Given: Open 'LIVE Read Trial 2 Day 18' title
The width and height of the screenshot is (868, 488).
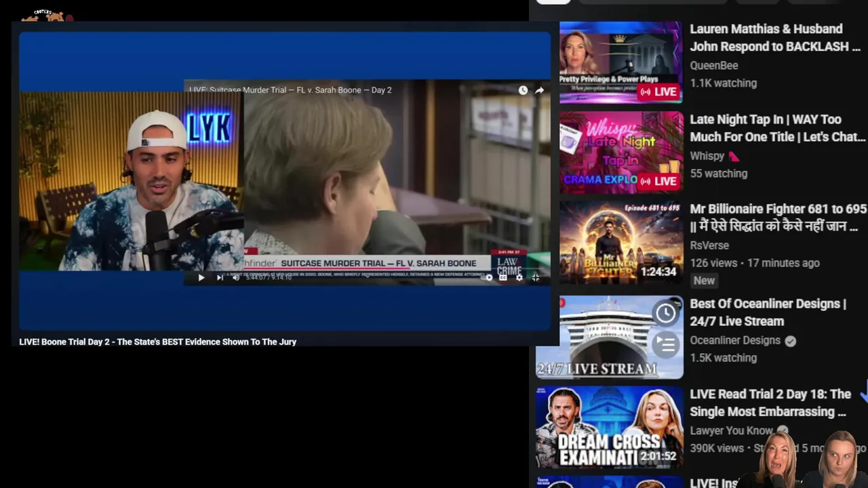Looking at the screenshot, I should 770,403.
